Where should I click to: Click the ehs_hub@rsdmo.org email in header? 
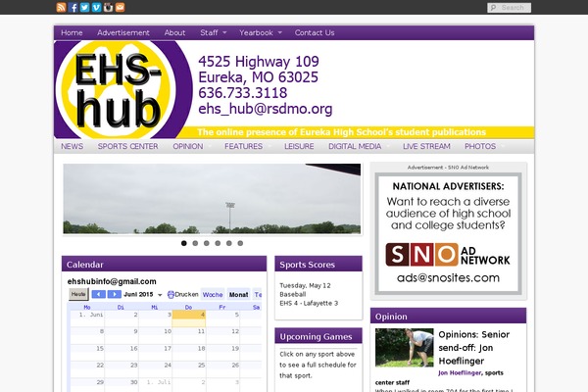point(266,109)
